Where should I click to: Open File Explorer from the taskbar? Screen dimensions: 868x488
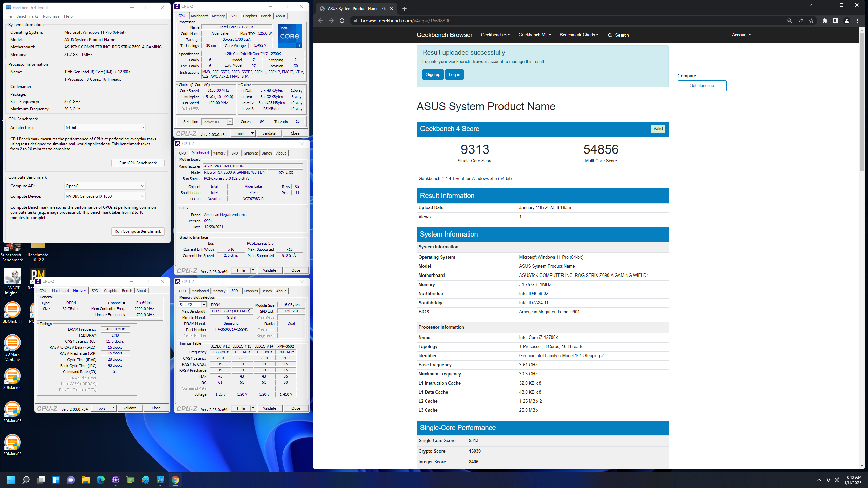tap(86, 480)
